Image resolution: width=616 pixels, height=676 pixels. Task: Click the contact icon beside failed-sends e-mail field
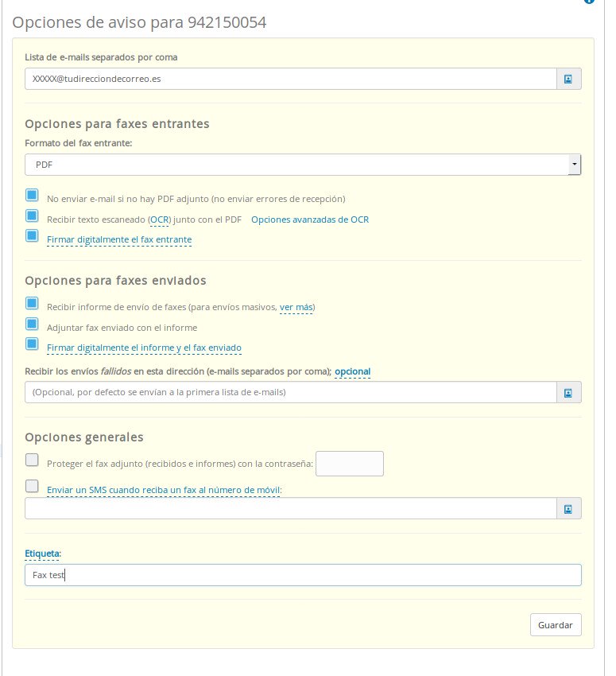point(568,392)
